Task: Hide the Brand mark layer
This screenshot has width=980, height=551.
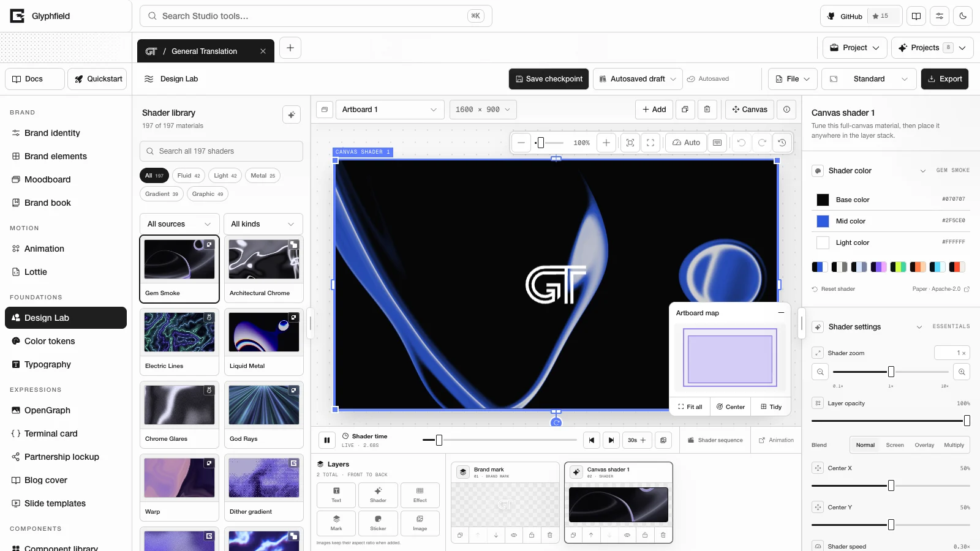Action: pos(514,535)
